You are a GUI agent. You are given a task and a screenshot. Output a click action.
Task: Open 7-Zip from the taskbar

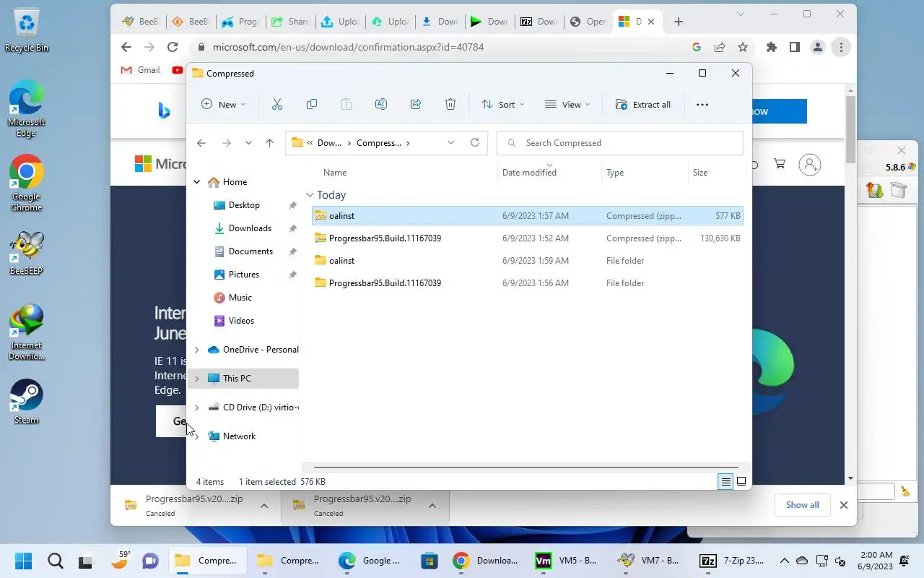pos(732,561)
